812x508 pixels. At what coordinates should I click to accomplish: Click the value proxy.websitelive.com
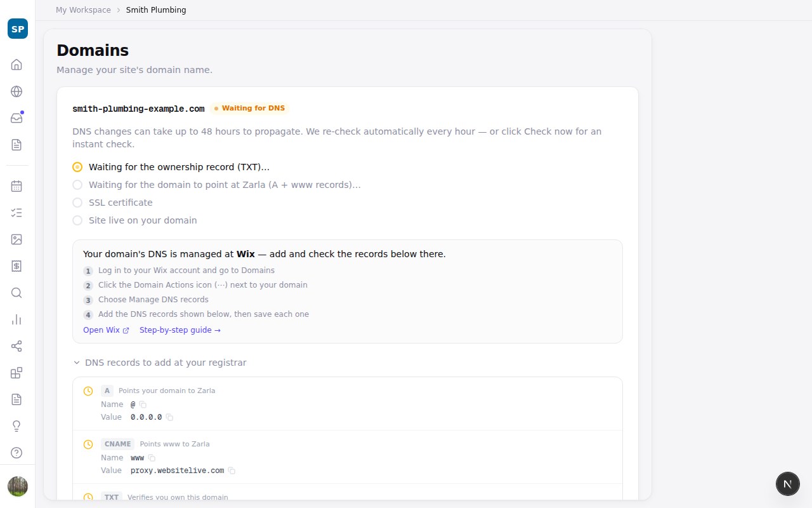click(178, 471)
